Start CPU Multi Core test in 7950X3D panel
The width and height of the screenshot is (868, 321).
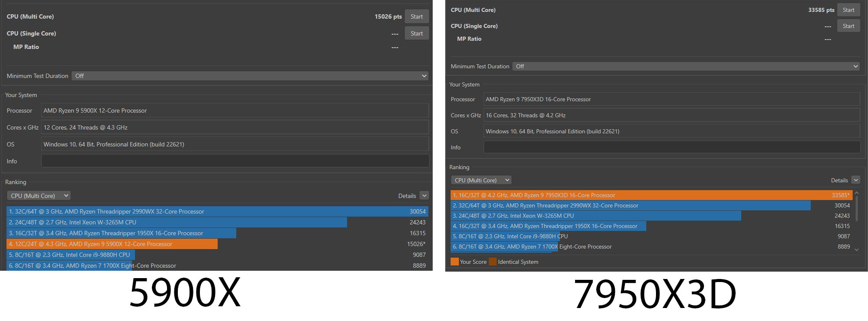(x=849, y=10)
